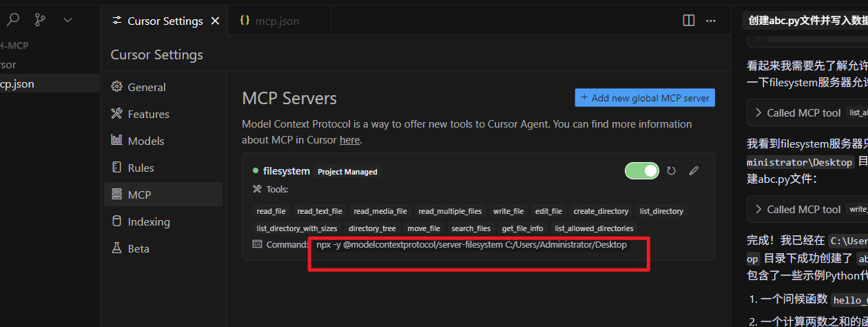Image resolution: width=868 pixels, height=327 pixels.
Task: Click the read_text_file tool chip
Action: pos(320,211)
